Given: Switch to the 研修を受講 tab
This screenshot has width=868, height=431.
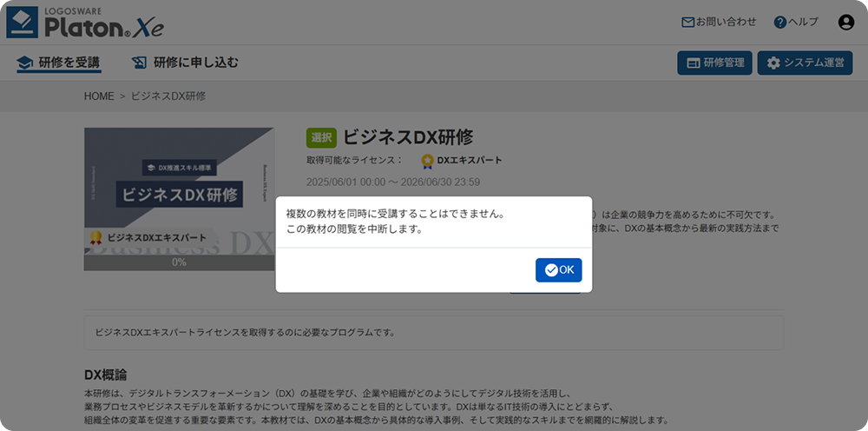Looking at the screenshot, I should tap(58, 63).
